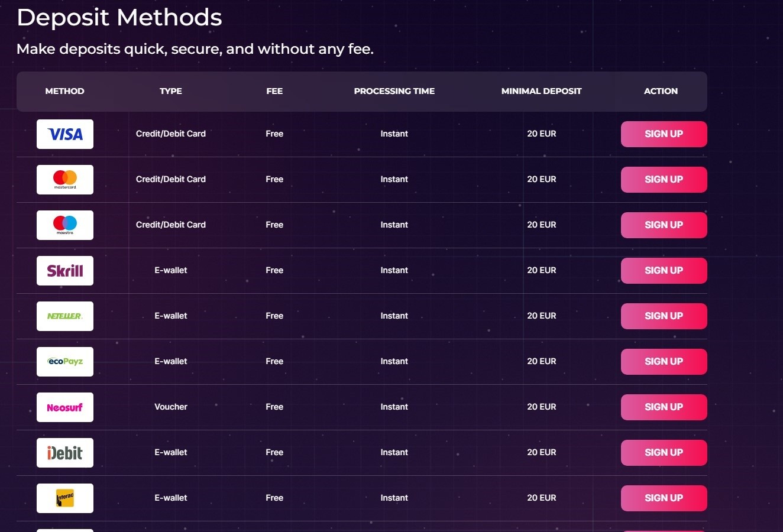Click 'Instant' in the iDebit row
This screenshot has width=783, height=532.
click(x=394, y=452)
